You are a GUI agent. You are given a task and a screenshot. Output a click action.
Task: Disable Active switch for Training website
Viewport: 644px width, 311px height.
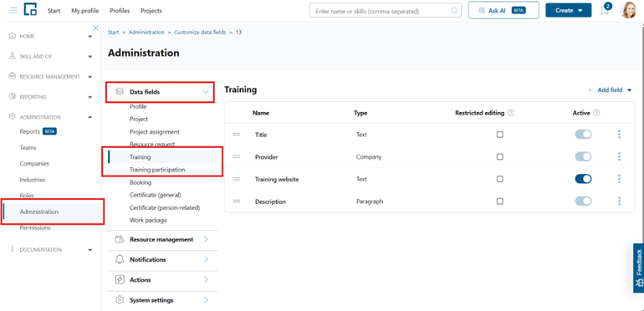(x=583, y=179)
